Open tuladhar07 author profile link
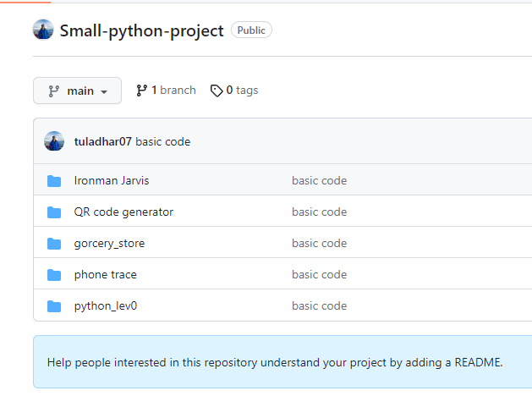532x418 pixels. (102, 142)
